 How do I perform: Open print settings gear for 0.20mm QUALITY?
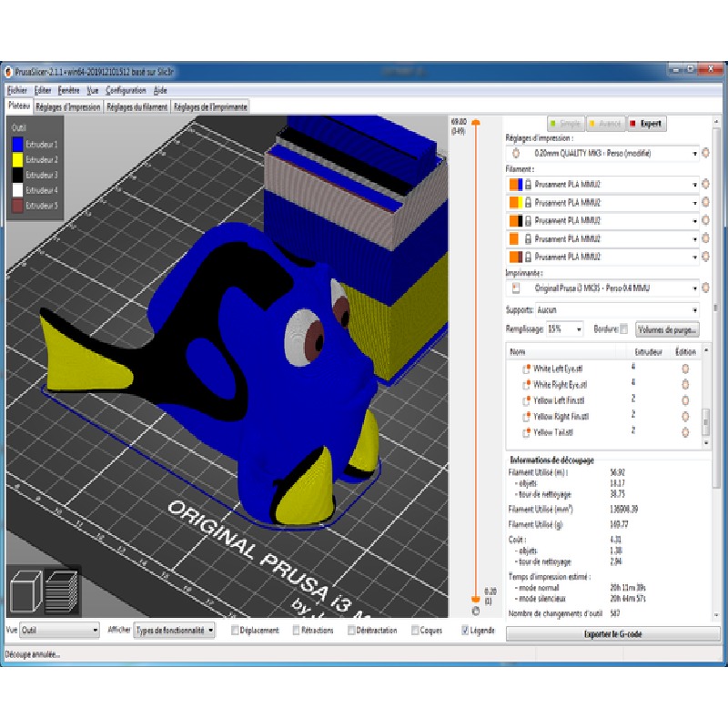tap(705, 153)
